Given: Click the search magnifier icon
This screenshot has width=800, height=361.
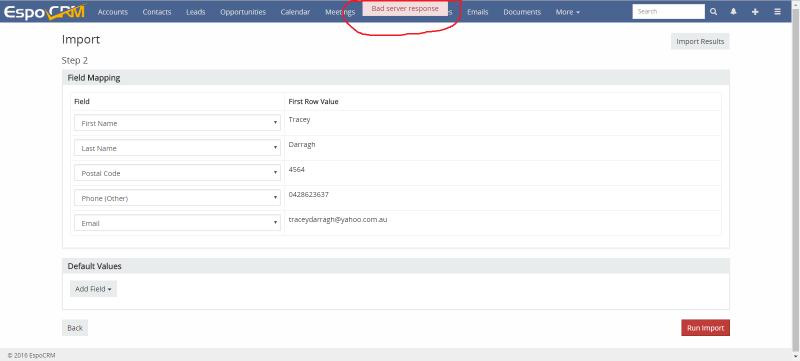Looking at the screenshot, I should click(713, 12).
